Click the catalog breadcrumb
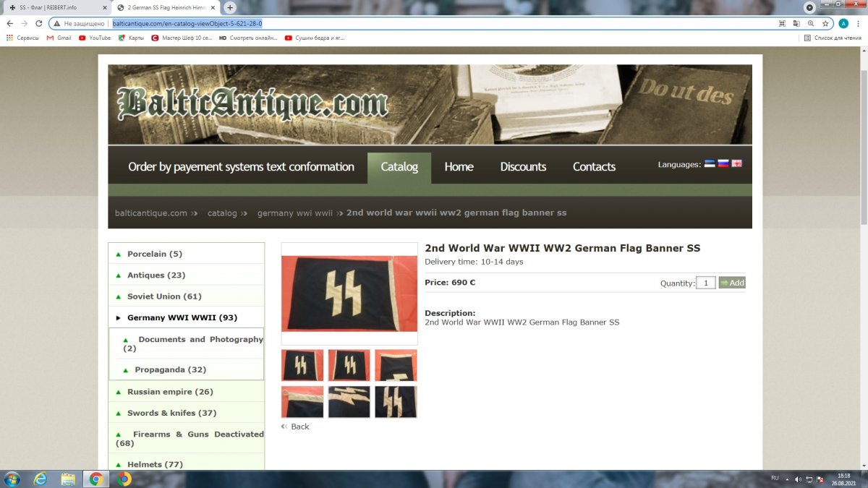 pos(222,213)
